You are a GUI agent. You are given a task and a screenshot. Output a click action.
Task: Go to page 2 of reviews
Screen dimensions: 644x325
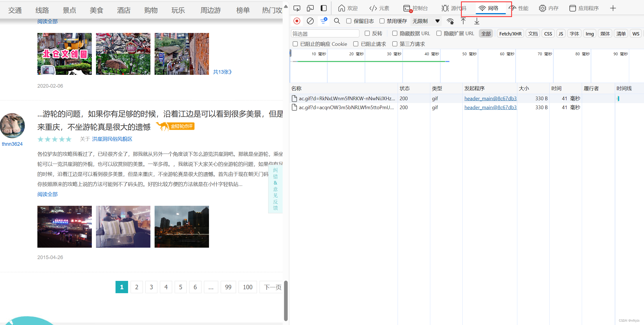[x=136, y=287]
